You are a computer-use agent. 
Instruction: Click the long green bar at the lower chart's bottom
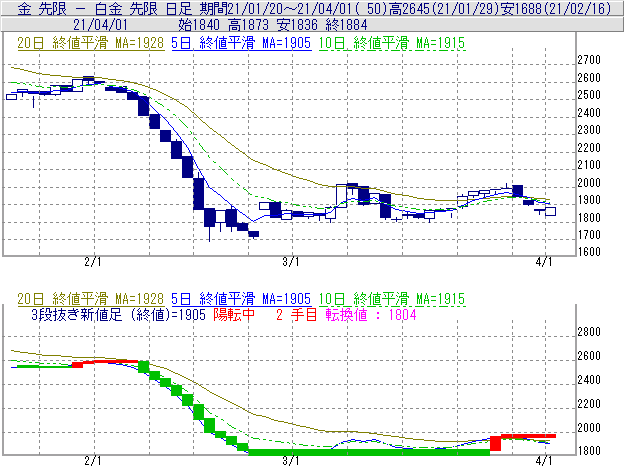click(x=369, y=452)
